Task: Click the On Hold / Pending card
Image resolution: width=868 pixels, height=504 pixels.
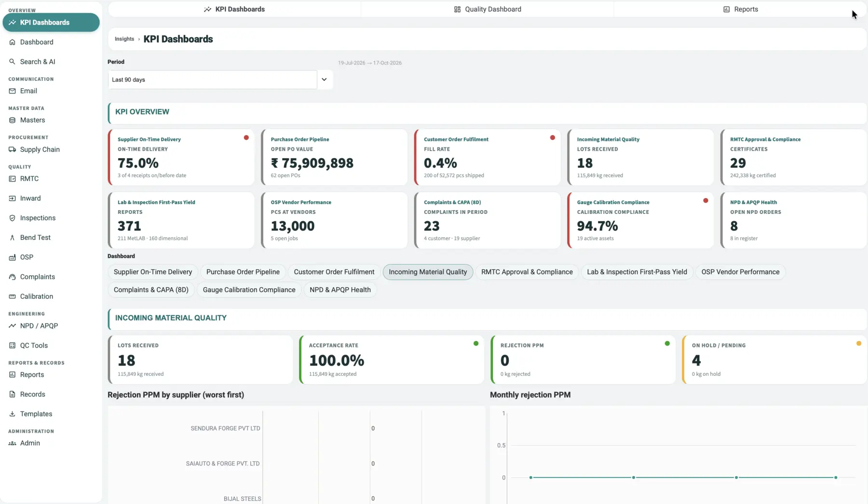Action: (774, 360)
